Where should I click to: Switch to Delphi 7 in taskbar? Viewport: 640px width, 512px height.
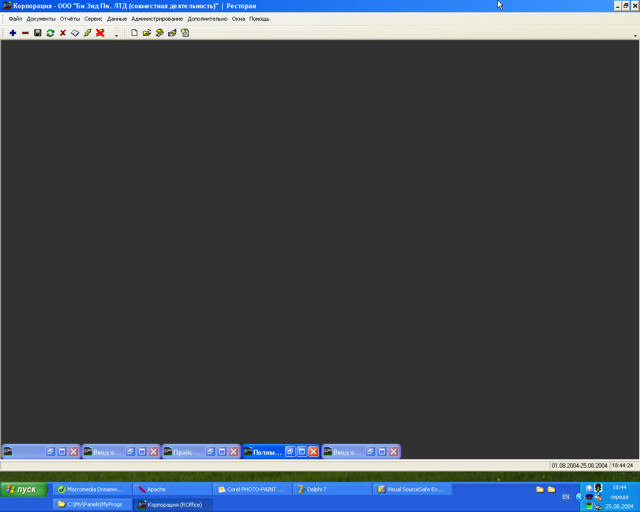pos(332,489)
